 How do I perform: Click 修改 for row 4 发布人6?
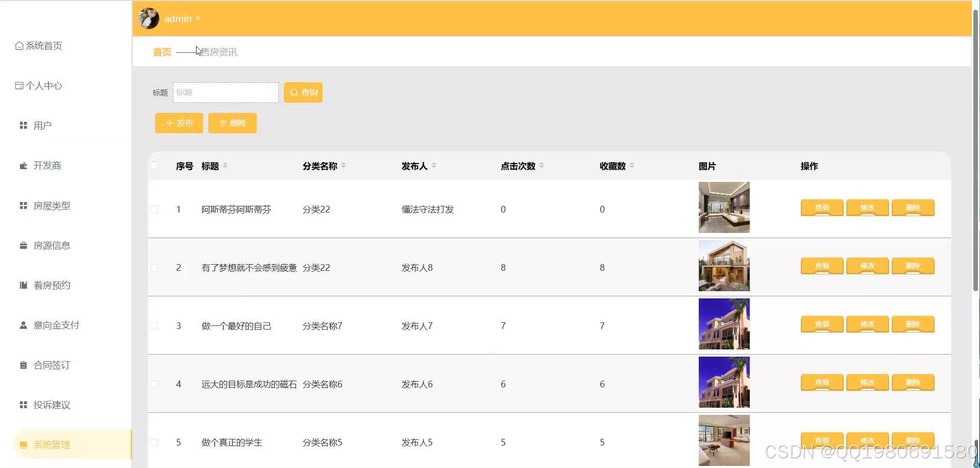867,383
